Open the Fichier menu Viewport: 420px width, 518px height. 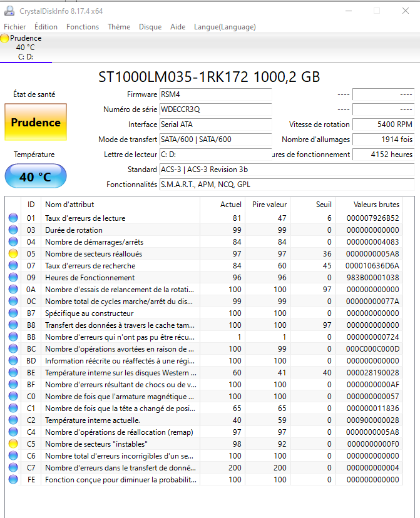15,27
